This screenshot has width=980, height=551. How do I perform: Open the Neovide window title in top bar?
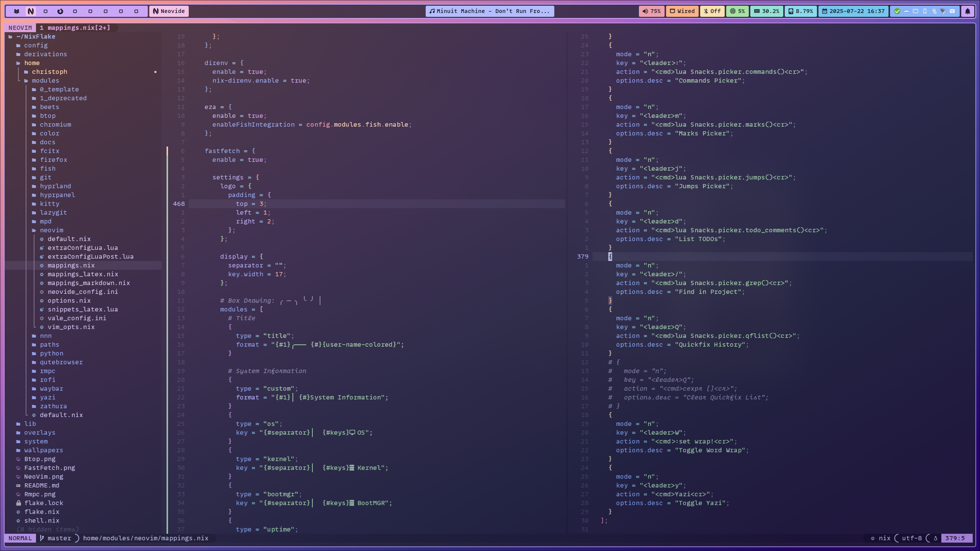pyautogui.click(x=169, y=11)
